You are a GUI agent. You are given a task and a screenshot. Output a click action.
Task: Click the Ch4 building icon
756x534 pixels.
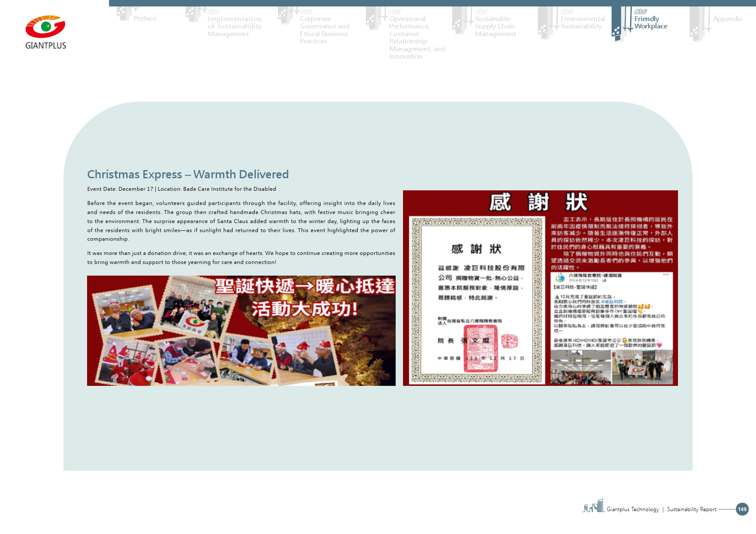pos(460,22)
